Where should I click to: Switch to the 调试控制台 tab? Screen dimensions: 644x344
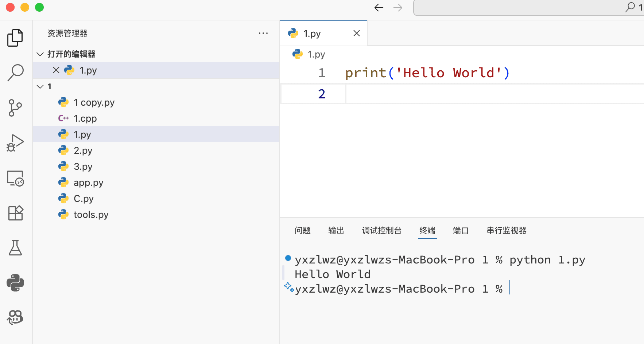click(x=381, y=230)
